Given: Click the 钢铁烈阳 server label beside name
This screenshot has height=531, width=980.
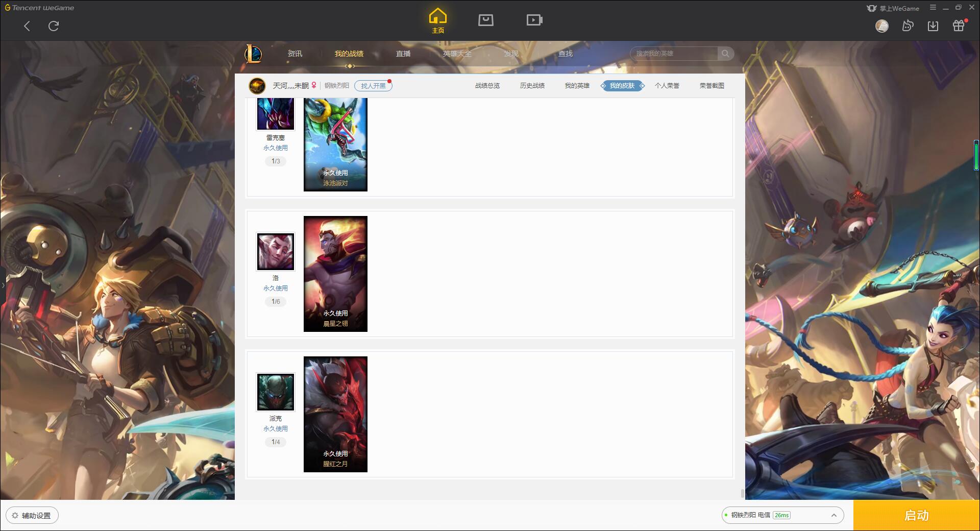Looking at the screenshot, I should (337, 86).
